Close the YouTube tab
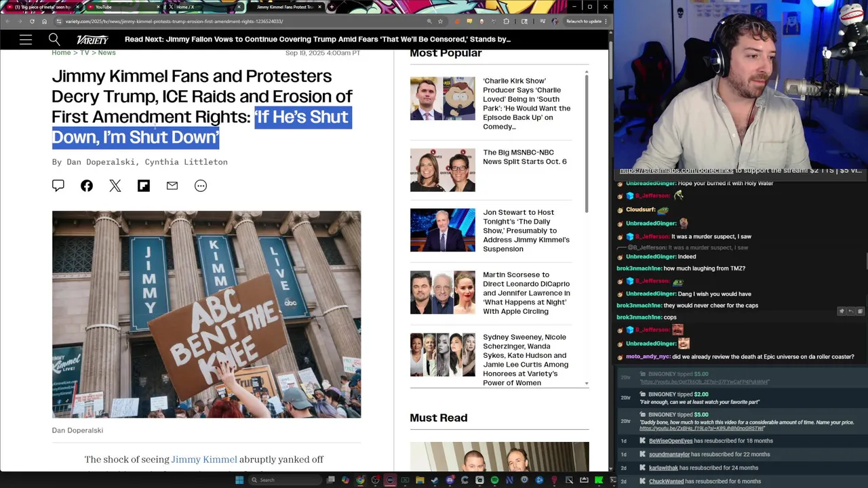Screen dimensions: 868x488 [159, 7]
